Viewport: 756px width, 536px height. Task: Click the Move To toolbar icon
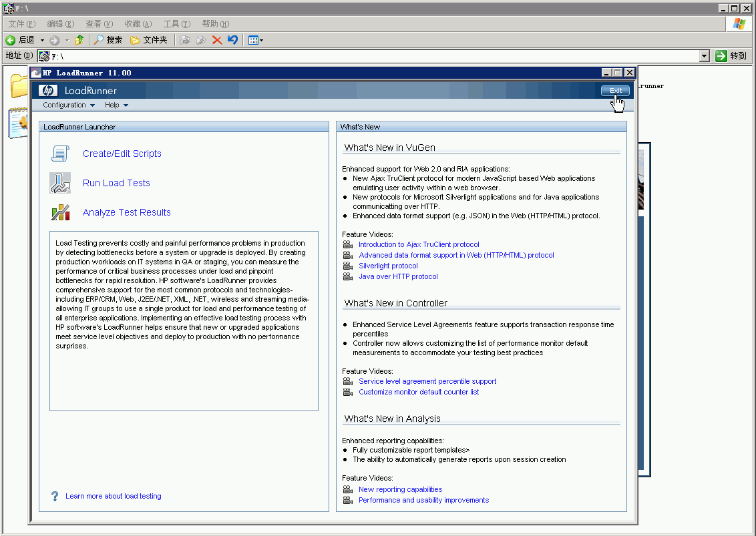coord(185,40)
